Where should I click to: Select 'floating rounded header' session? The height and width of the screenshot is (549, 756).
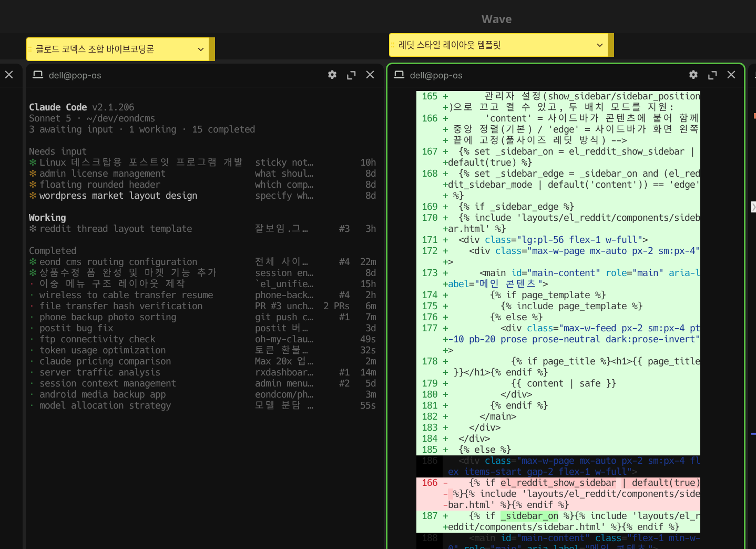[x=202, y=185]
